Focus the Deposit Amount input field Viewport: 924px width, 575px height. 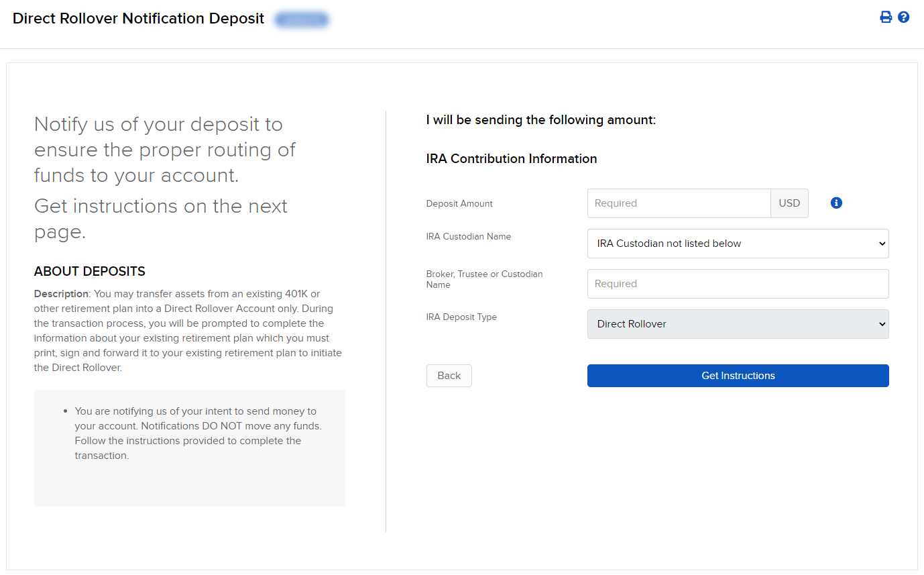pos(679,203)
